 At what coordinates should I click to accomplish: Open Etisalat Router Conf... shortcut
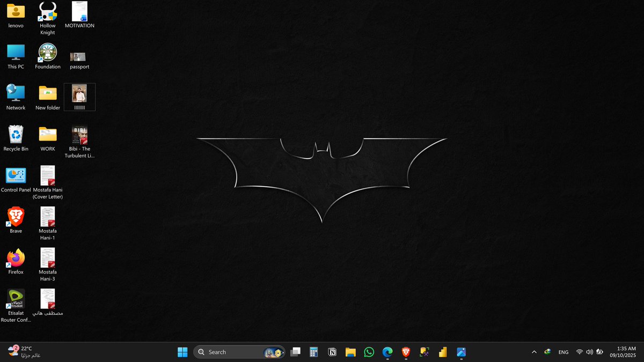(16, 306)
